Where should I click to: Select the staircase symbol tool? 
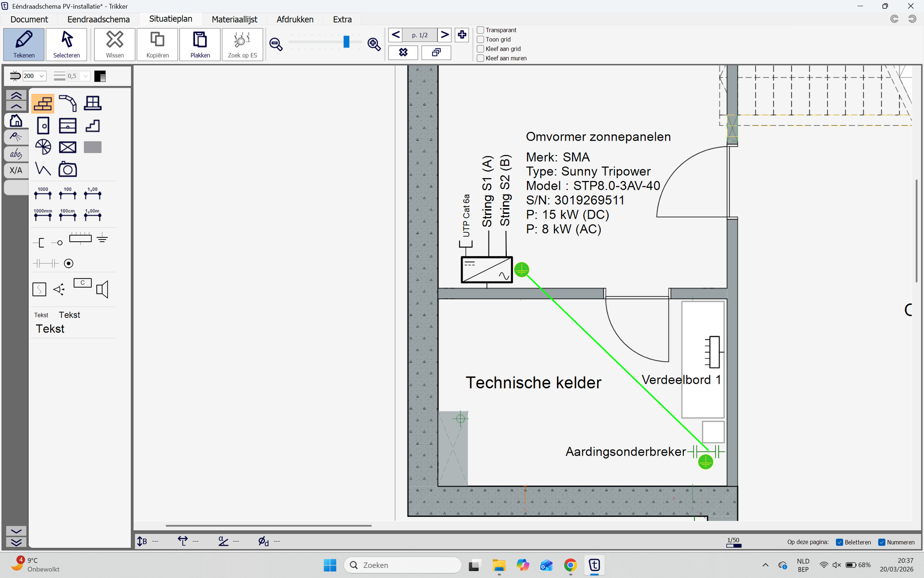point(92,126)
